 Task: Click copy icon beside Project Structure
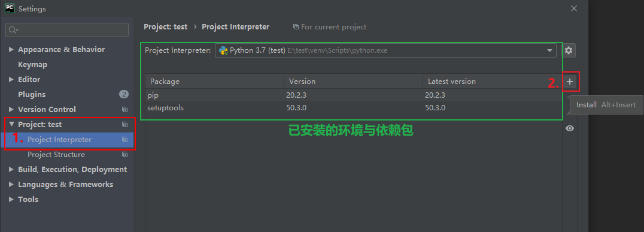pyautogui.click(x=125, y=155)
